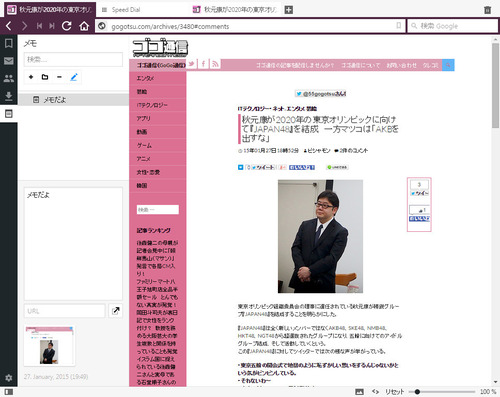Adjust the page zoom slider
Screen dimensions: 500x397
click(442, 392)
